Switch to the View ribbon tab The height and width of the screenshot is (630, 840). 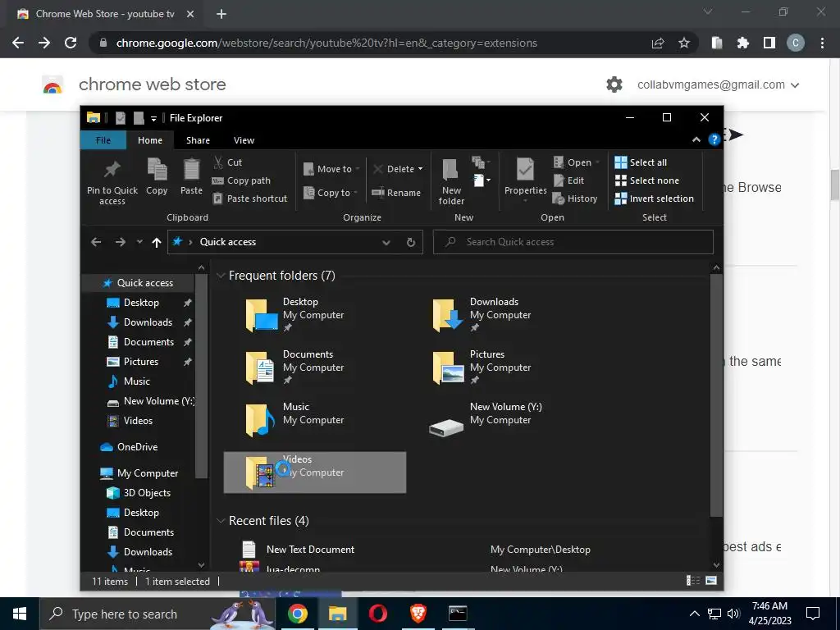point(244,140)
